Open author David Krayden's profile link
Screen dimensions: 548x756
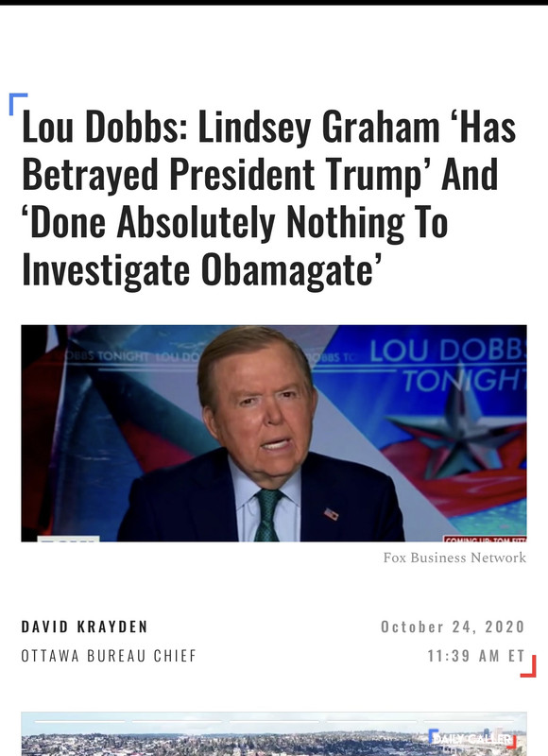point(84,627)
